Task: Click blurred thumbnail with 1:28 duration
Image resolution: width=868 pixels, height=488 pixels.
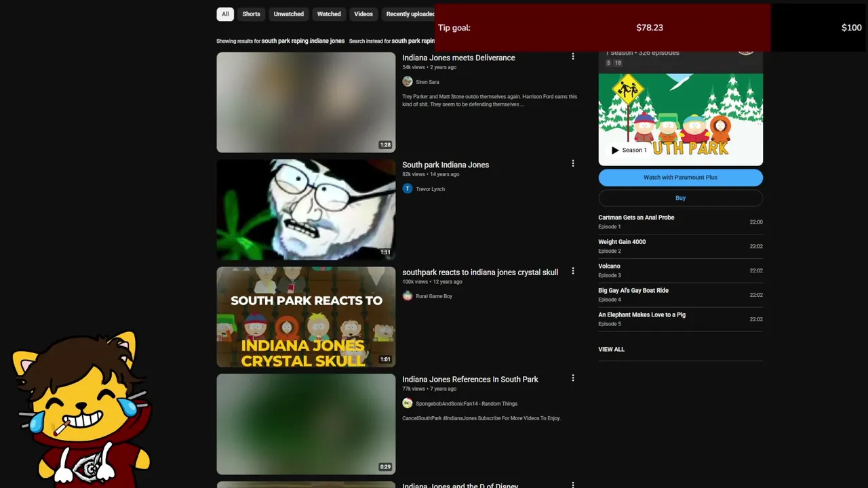Action: pyautogui.click(x=306, y=102)
